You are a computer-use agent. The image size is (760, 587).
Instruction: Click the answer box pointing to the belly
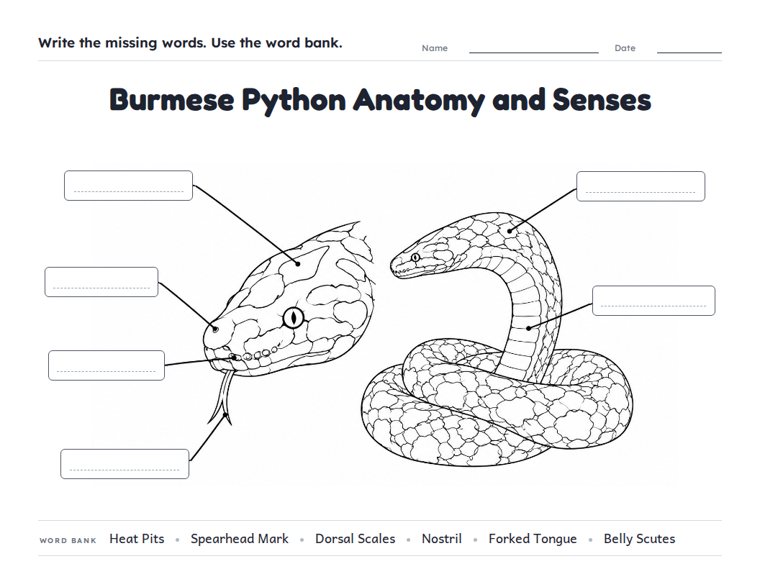(653, 301)
